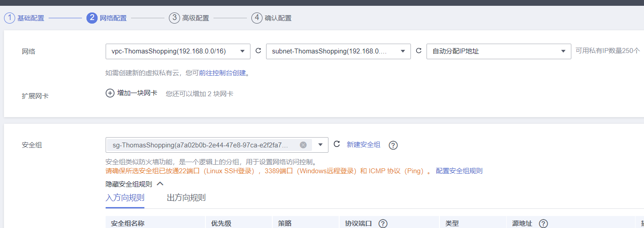The image size is (644, 228).
Task: Refresh the VPC list
Action: click(258, 51)
